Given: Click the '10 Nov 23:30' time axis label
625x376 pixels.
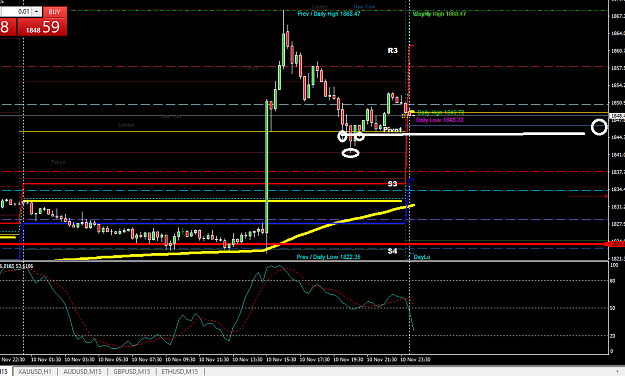Looking at the screenshot, I should tap(415, 360).
